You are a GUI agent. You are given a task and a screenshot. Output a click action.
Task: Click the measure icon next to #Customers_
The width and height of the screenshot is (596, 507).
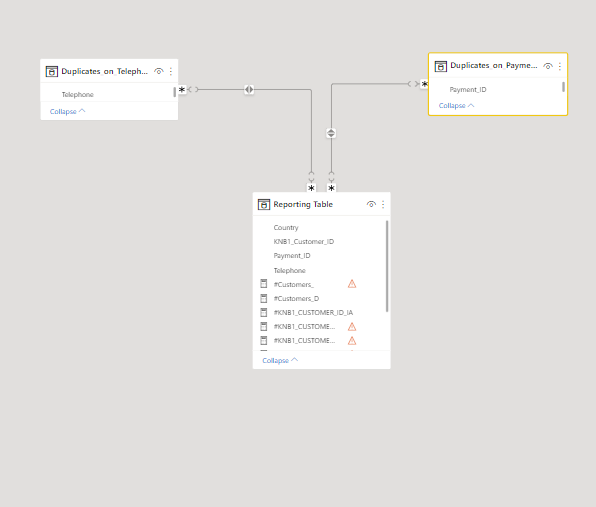(263, 284)
